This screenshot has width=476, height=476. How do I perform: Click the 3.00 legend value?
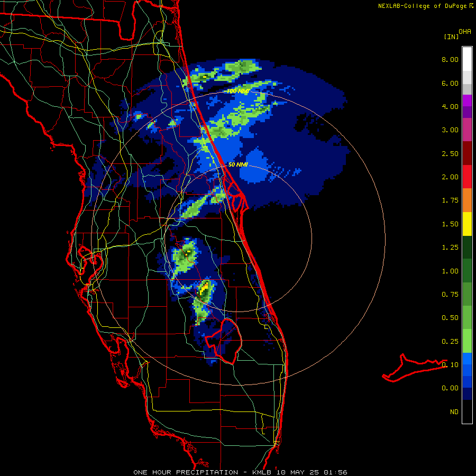450,130
